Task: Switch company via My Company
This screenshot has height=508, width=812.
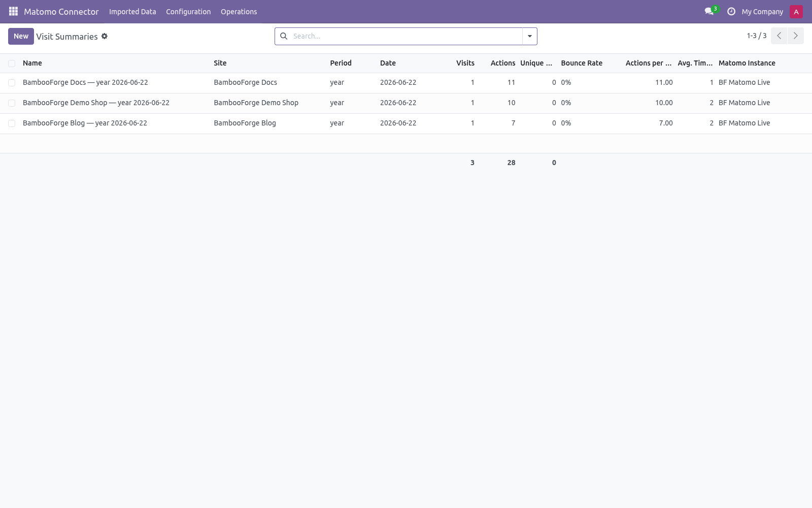Action: coord(762,12)
